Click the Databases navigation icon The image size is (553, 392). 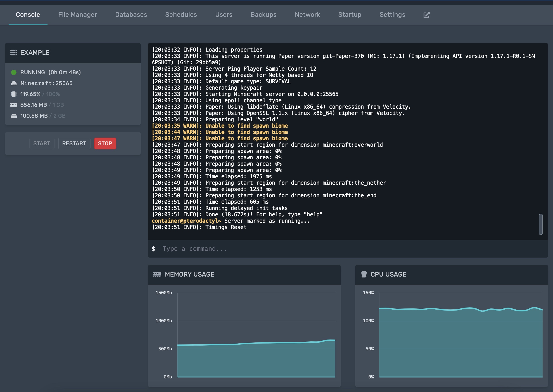tap(131, 14)
